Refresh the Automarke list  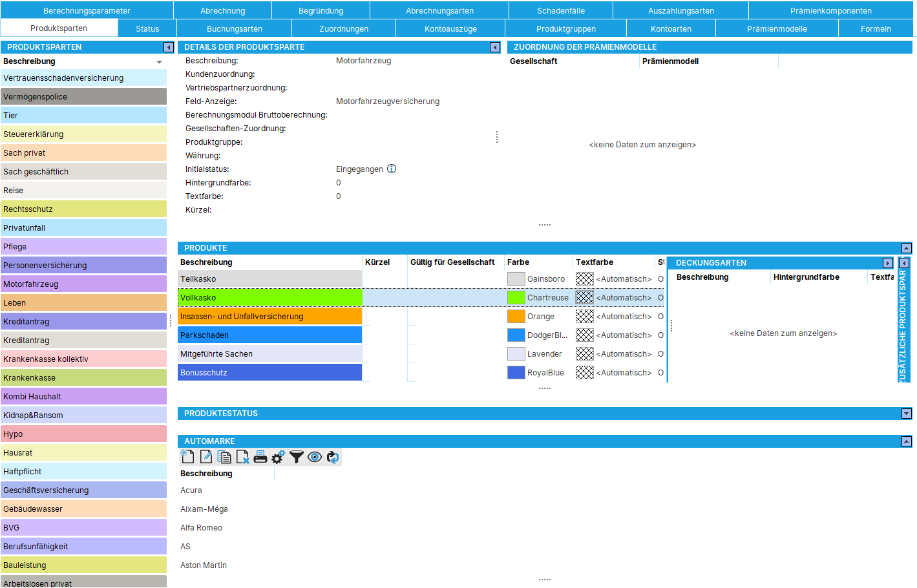pos(333,457)
